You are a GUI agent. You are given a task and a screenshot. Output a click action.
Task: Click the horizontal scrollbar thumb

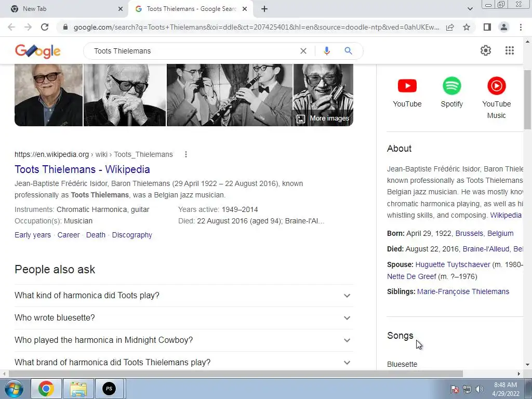click(x=235, y=374)
